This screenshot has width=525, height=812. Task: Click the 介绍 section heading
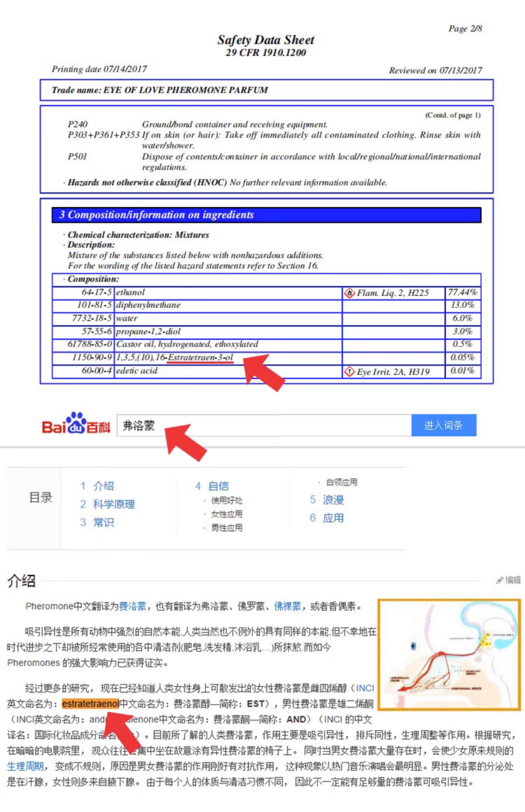click(x=21, y=581)
